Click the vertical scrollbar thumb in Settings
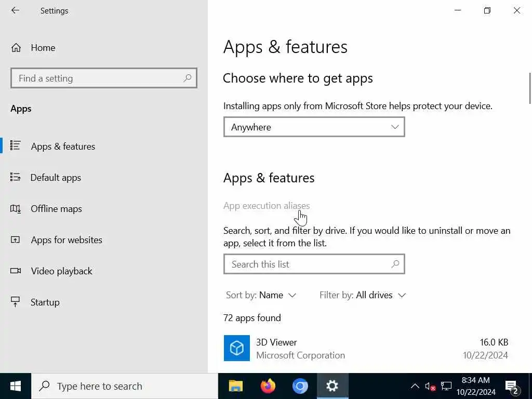Screen dimensions: 532x399 point(530,88)
